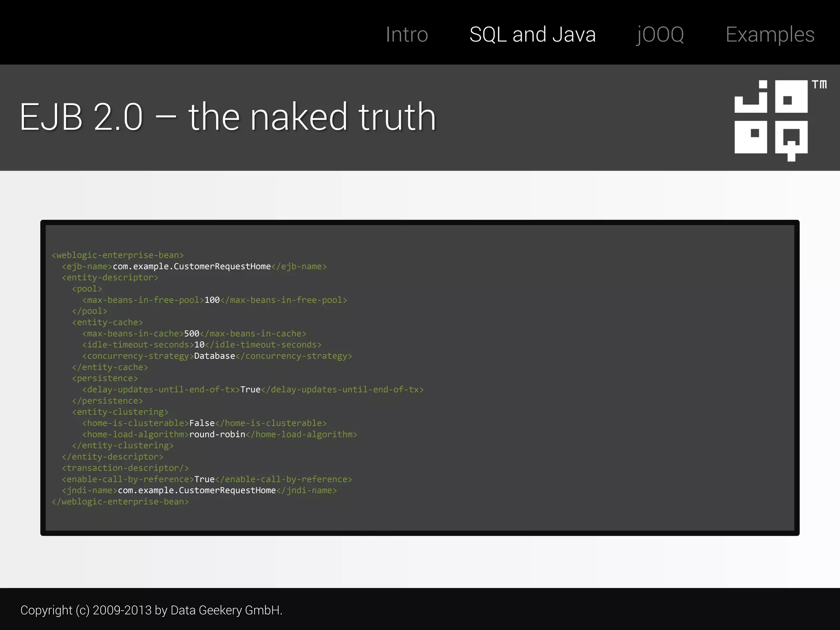This screenshot has width=840, height=630.
Task: Click the idle-timeout-seconds value 10
Action: tap(199, 345)
